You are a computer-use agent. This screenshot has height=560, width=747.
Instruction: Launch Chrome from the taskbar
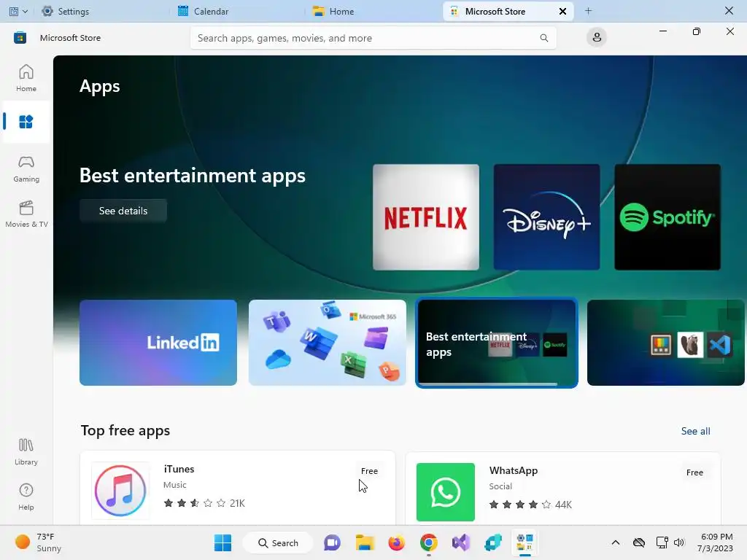click(x=429, y=542)
